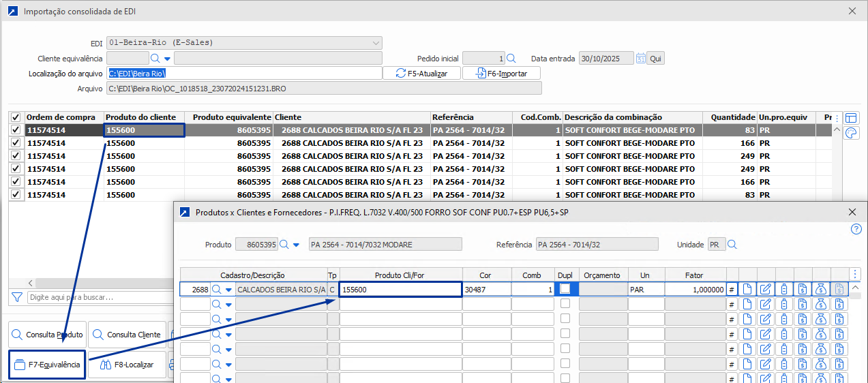Uncheck the first 11574514 row checkbox

coord(16,130)
